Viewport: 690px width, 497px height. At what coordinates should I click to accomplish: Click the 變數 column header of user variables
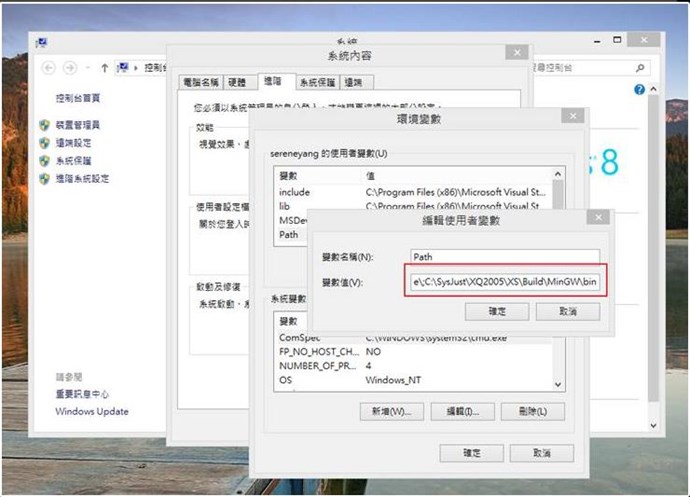tap(319, 176)
